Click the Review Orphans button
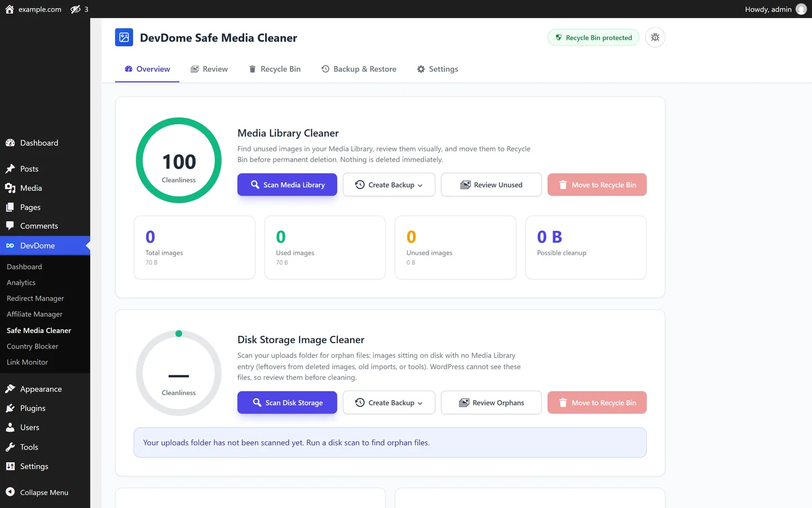Screen dimensions: 812x508 click(x=491, y=402)
